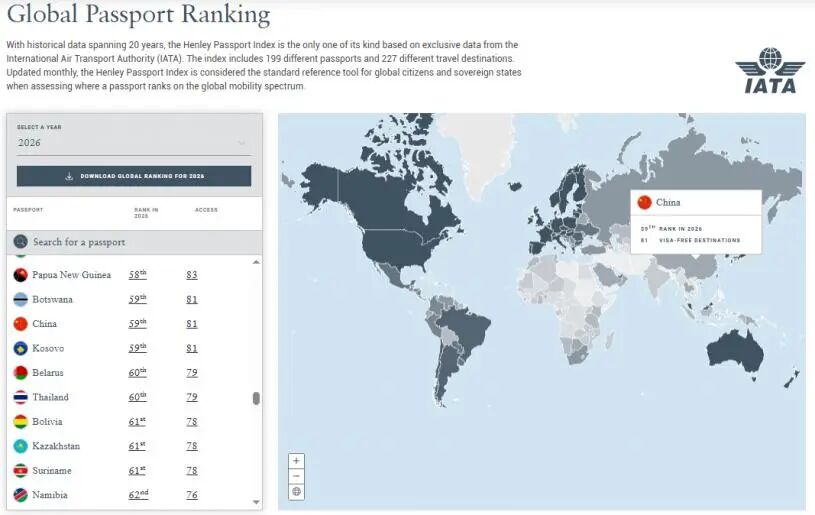
Task: Click the Papua New Guinea flag icon
Action: coord(20,275)
